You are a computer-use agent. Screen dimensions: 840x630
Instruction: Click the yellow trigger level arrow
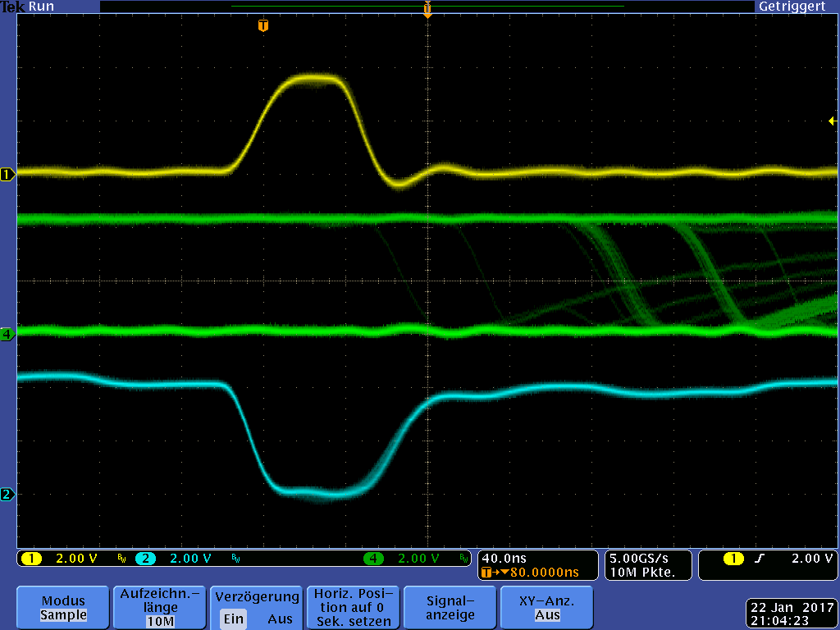click(832, 121)
